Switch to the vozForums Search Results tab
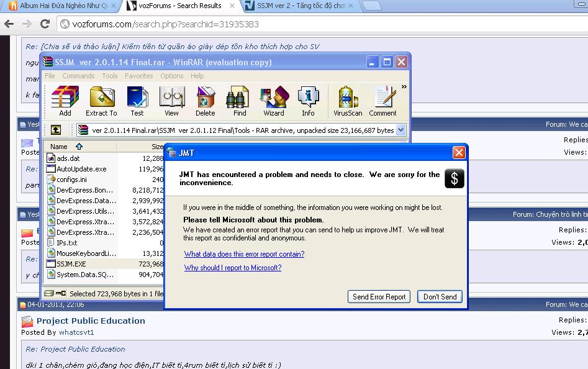The height and width of the screenshot is (369, 588). (180, 6)
